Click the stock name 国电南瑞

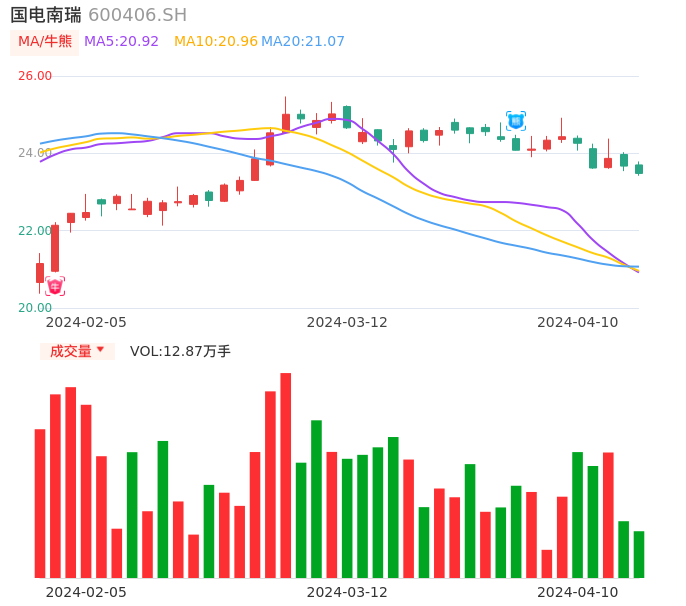tap(46, 15)
